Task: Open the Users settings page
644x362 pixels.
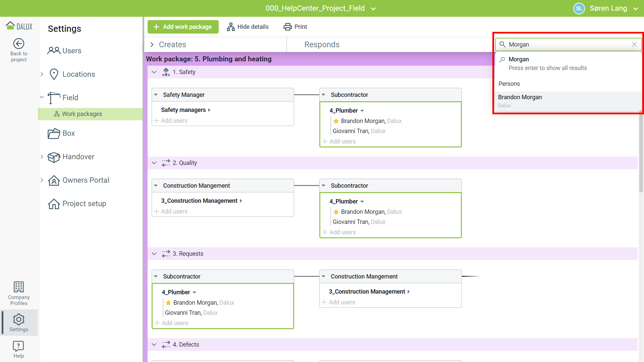Action: click(x=71, y=51)
